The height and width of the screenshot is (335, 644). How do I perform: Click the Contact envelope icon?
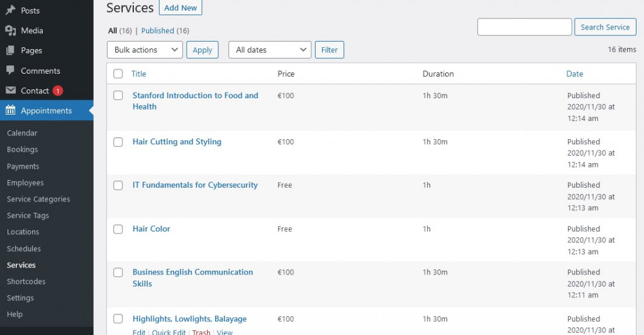pos(10,91)
